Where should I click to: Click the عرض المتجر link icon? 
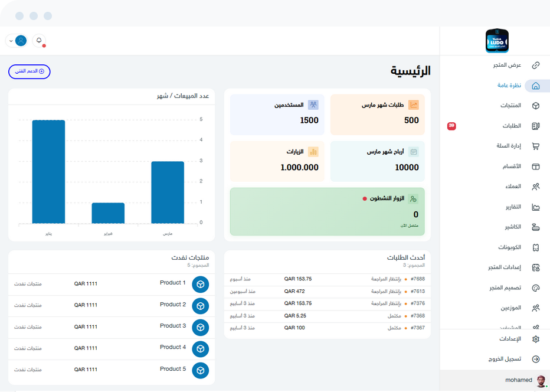tap(536, 65)
